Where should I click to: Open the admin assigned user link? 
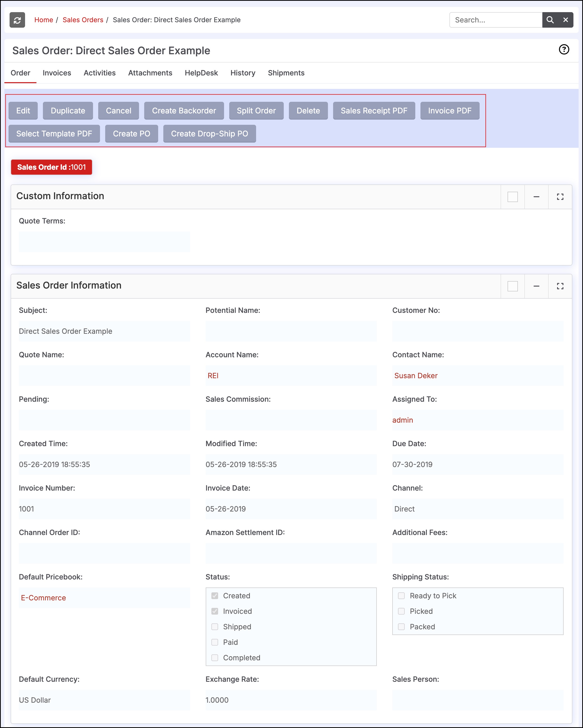(403, 420)
